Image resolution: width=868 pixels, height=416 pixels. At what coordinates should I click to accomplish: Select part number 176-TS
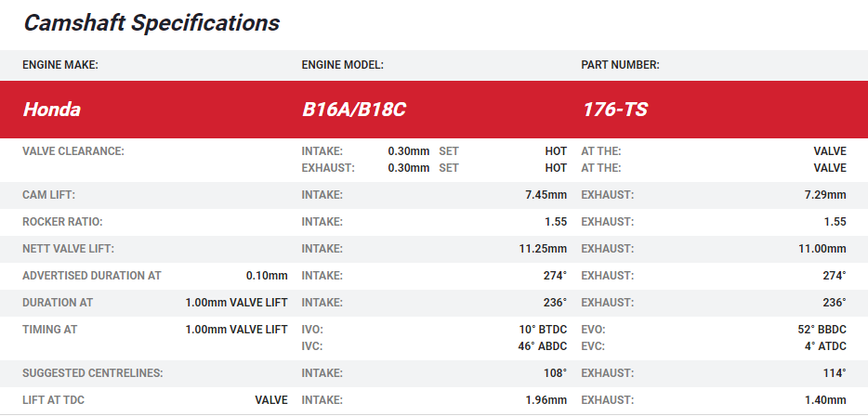point(614,110)
